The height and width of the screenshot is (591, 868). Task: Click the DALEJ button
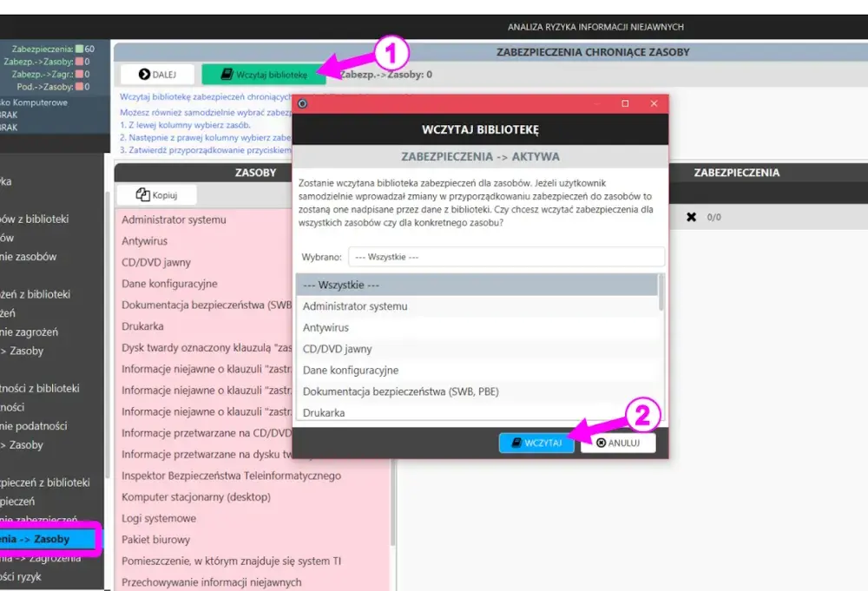point(157,74)
